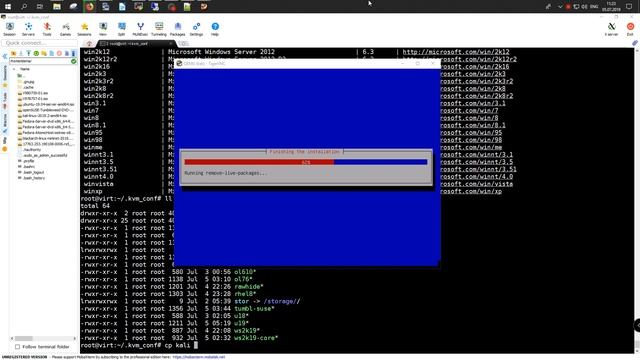Open the Packages toolbar icon
640x360 pixels.
point(178,29)
